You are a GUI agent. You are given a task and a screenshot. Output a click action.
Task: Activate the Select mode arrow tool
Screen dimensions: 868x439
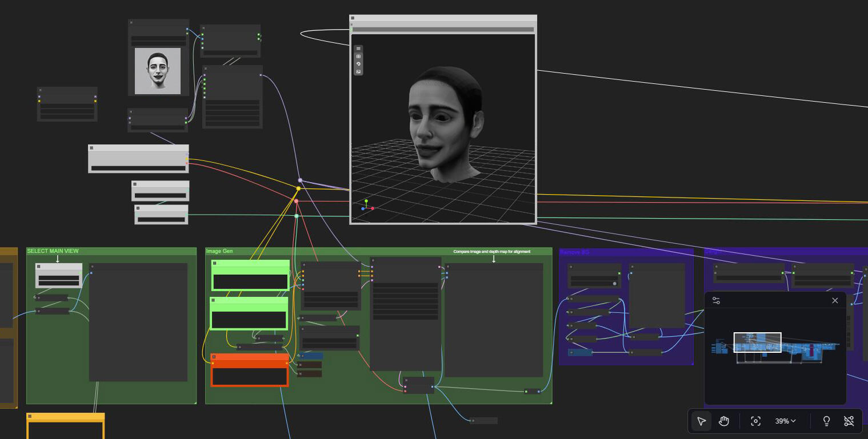pyautogui.click(x=702, y=421)
